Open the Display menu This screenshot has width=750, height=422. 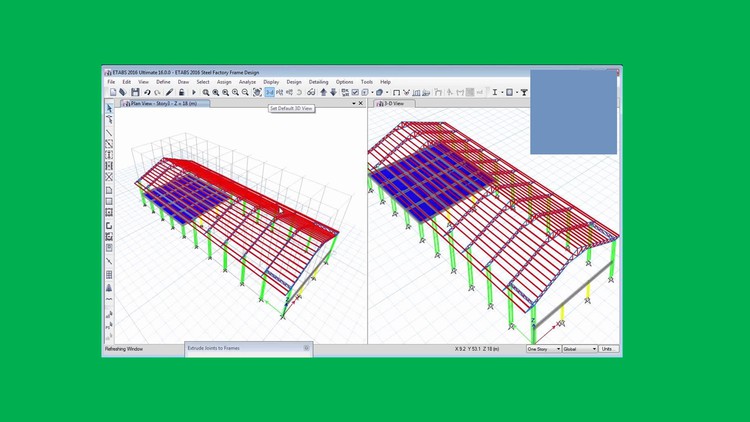271,82
